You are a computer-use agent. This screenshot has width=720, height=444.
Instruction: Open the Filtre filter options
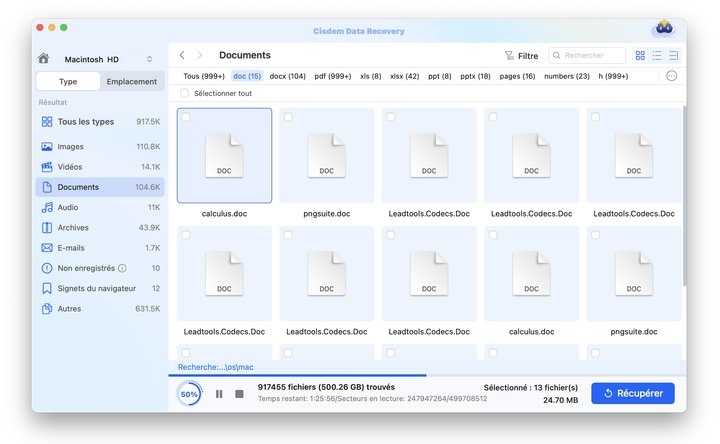521,56
